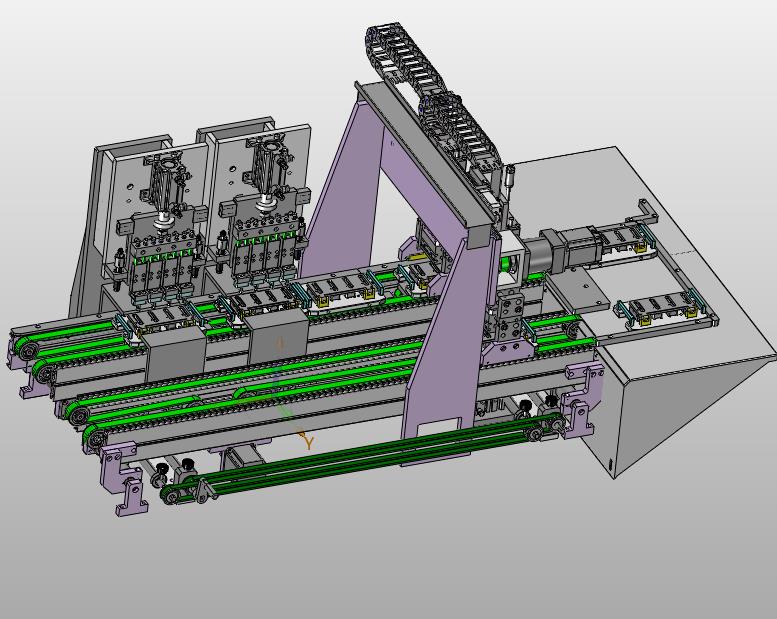This screenshot has width=777, height=619.
Task: Pick the right gray cover block on conveyor
Action: click(x=277, y=338)
